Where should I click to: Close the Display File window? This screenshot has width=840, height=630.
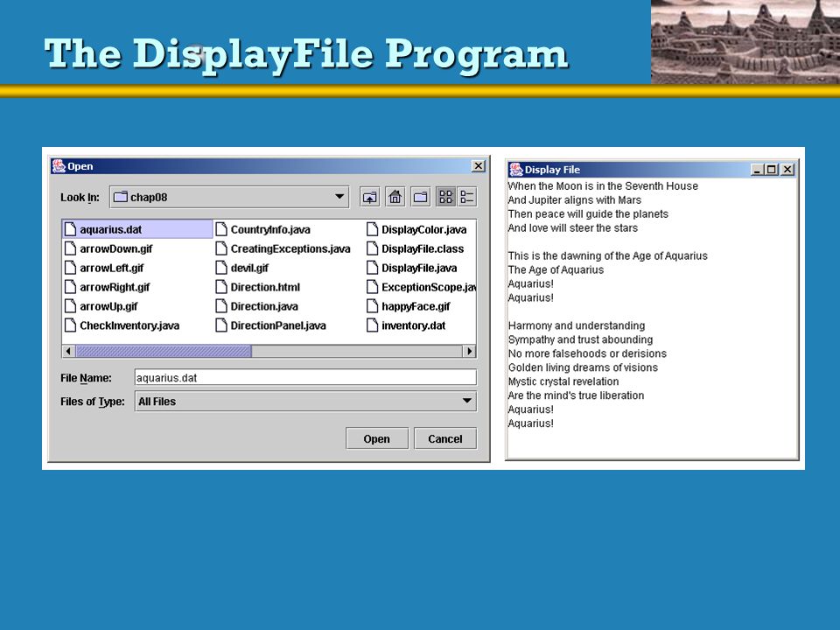pyautogui.click(x=787, y=170)
